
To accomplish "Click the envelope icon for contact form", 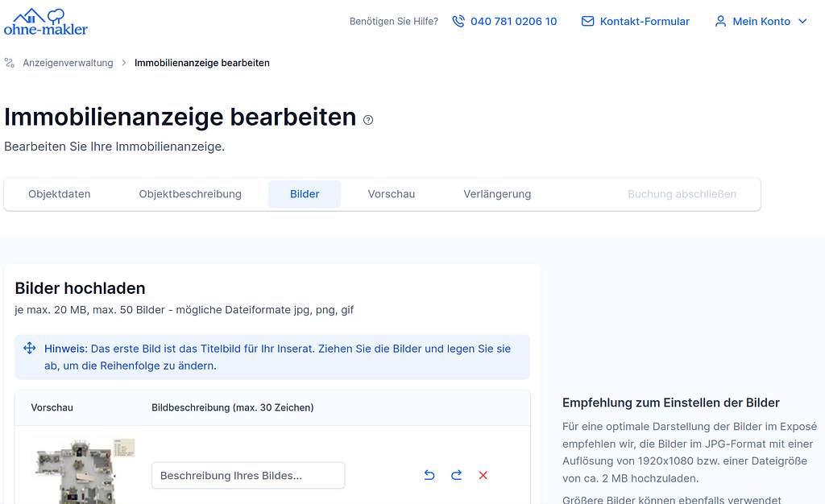I will click(x=587, y=22).
